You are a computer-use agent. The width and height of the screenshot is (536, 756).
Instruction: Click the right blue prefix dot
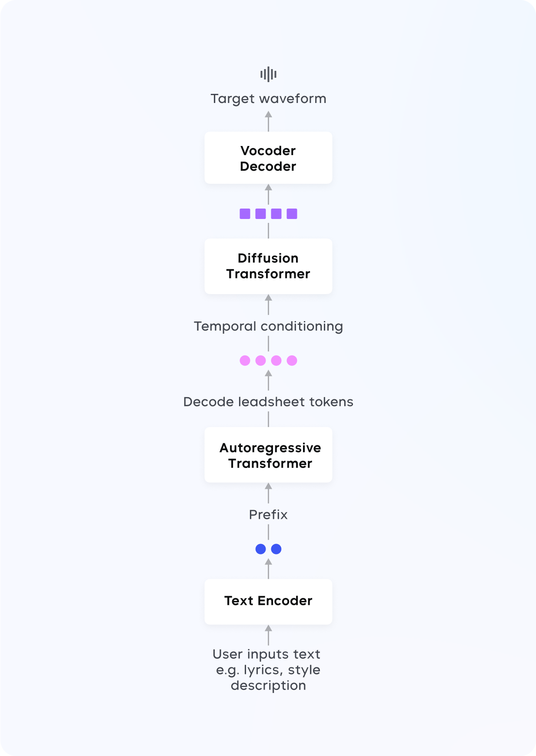point(276,549)
